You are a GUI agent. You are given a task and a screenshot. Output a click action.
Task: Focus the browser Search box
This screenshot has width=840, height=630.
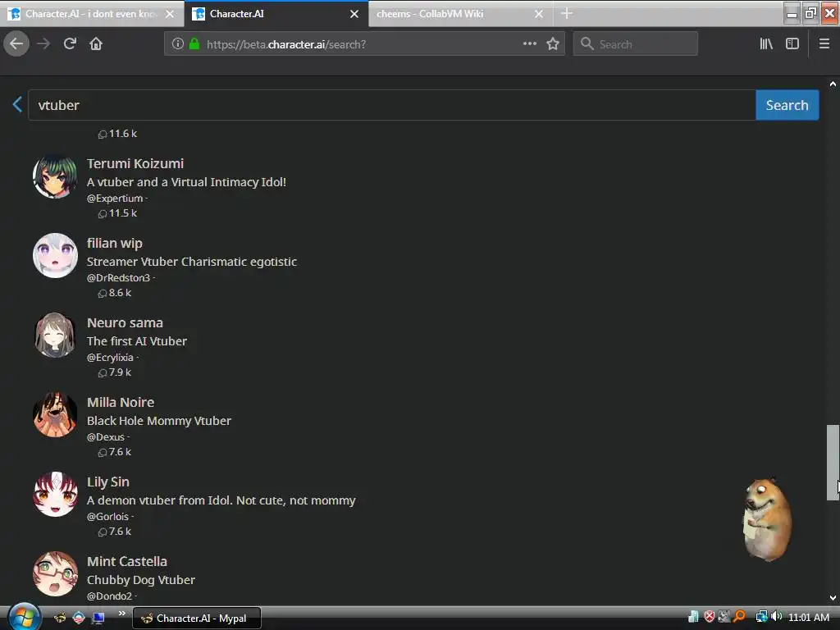tap(636, 44)
